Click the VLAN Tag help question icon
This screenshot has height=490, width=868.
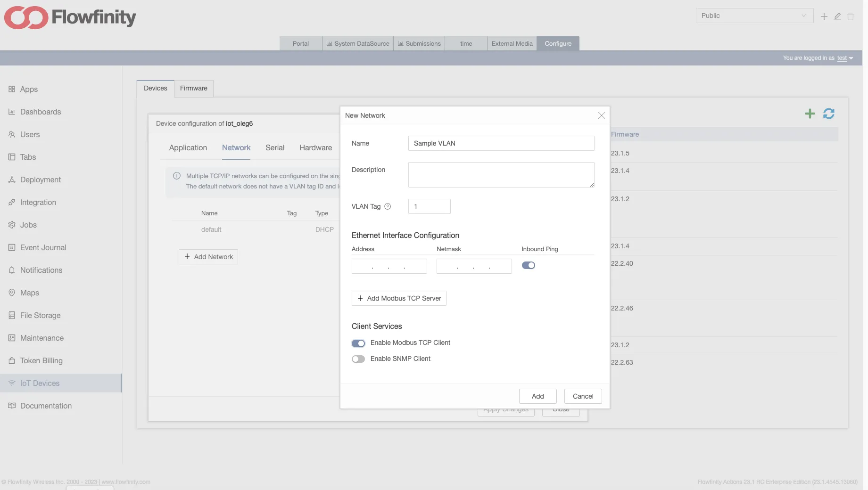coord(388,206)
